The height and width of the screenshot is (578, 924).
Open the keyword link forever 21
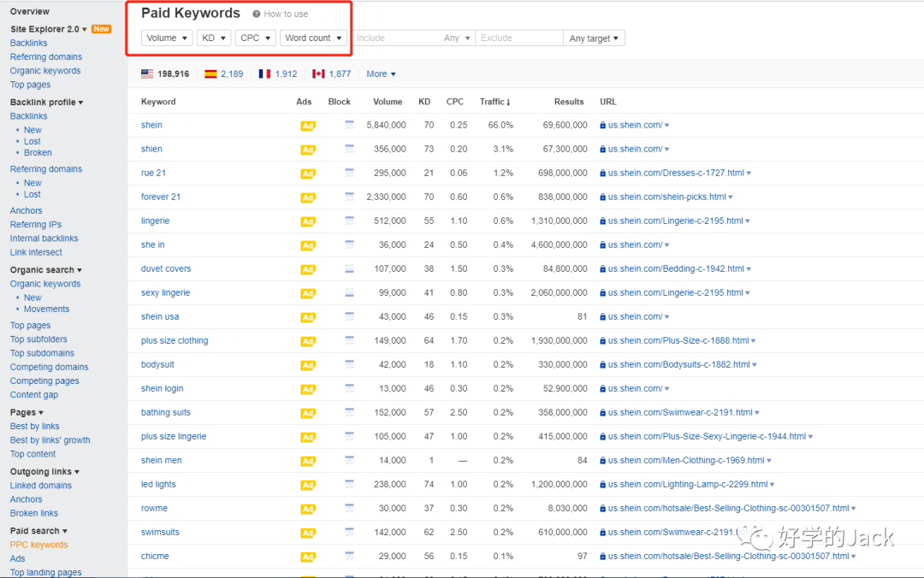(x=161, y=197)
